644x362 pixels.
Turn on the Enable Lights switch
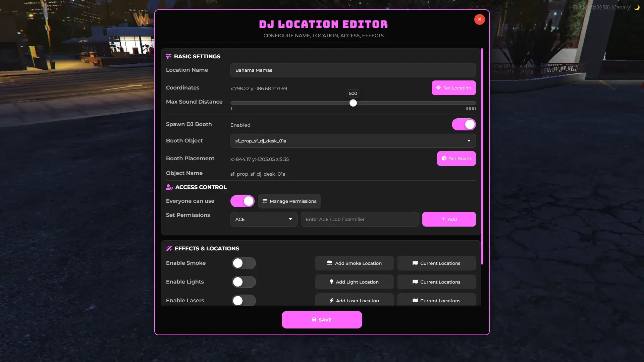(x=244, y=282)
